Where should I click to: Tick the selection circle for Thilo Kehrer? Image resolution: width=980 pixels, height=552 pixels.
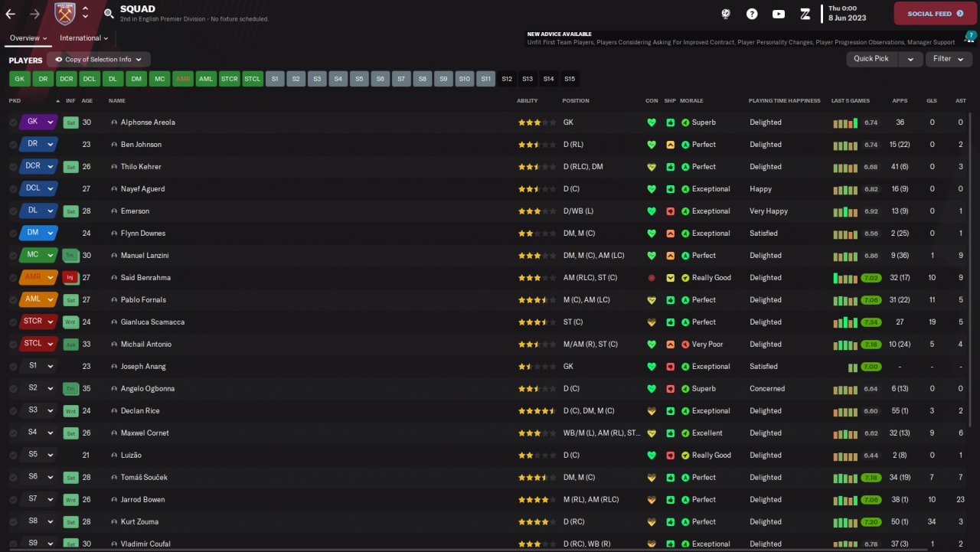coord(13,167)
